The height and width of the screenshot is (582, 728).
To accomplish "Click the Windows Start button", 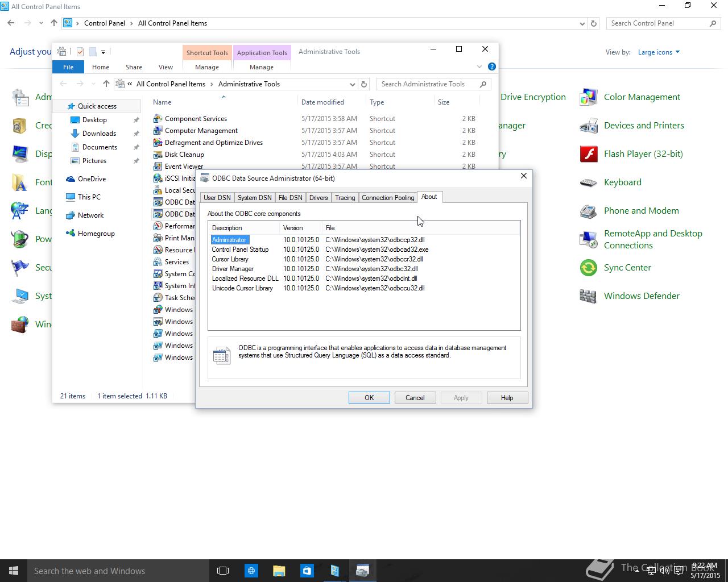I will [x=14, y=571].
